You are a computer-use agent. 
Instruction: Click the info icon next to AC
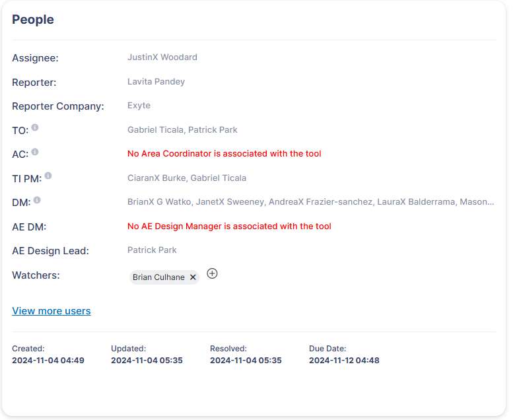35,152
